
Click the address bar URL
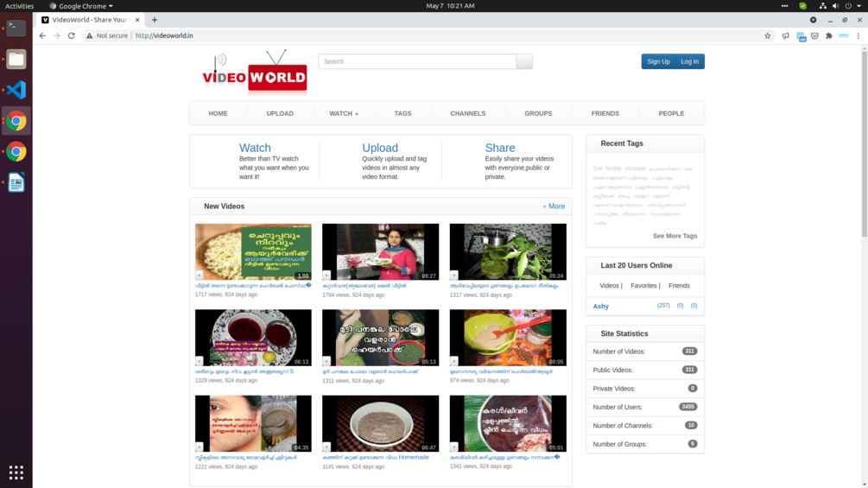164,35
